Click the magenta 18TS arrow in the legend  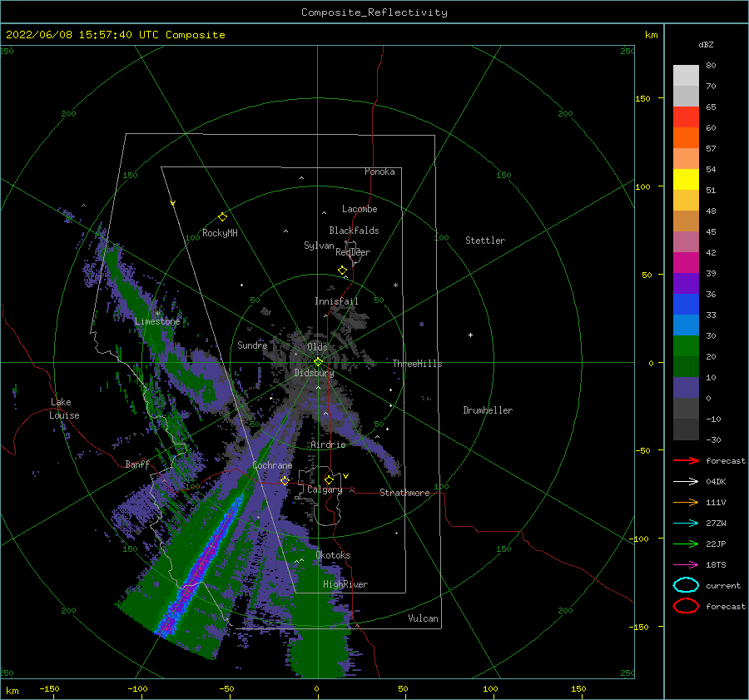(686, 565)
